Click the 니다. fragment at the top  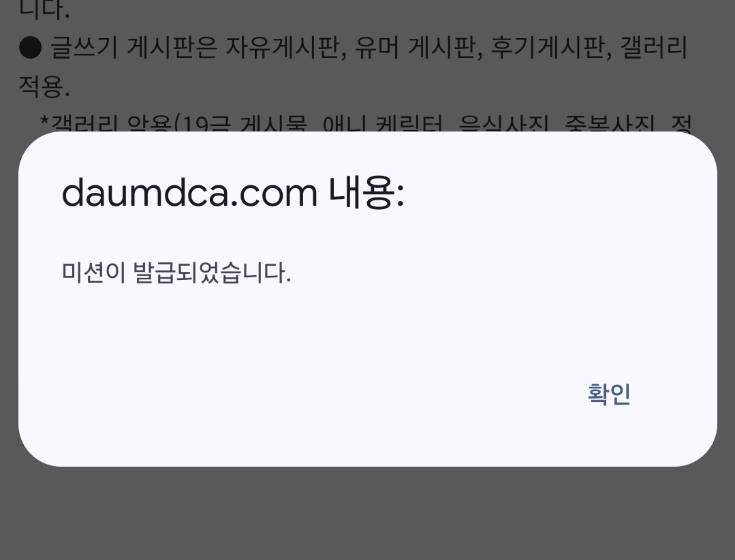(44, 10)
